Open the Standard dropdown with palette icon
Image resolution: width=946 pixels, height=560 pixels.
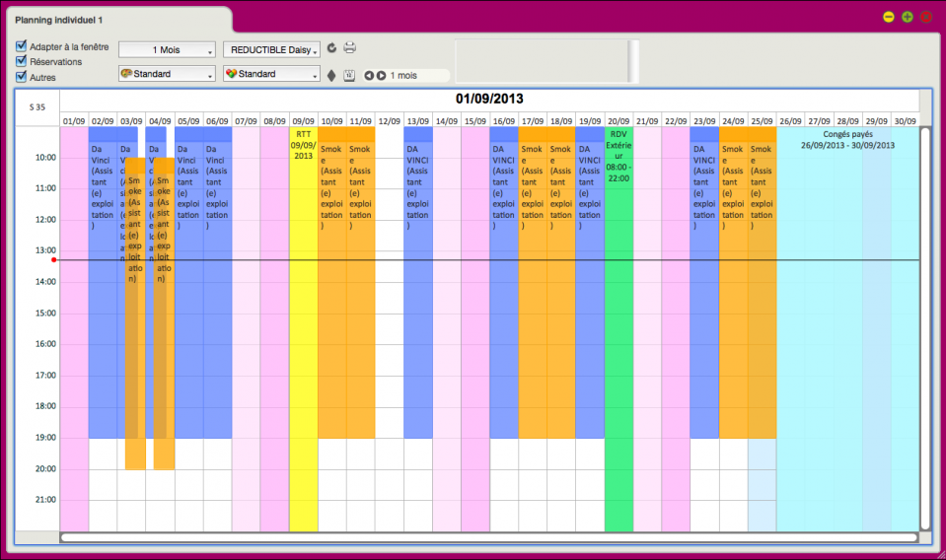coord(167,74)
